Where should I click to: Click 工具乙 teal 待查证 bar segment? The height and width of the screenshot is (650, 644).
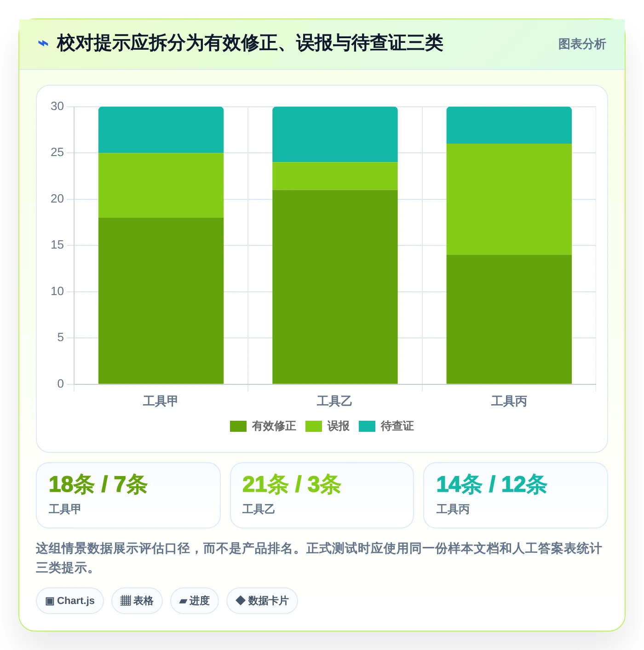(335, 134)
